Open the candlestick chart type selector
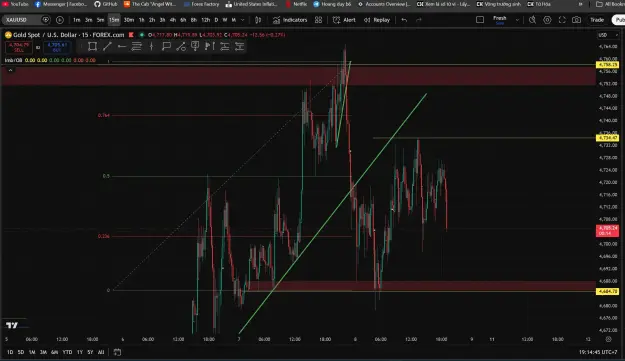625x361 pixels. pos(258,20)
